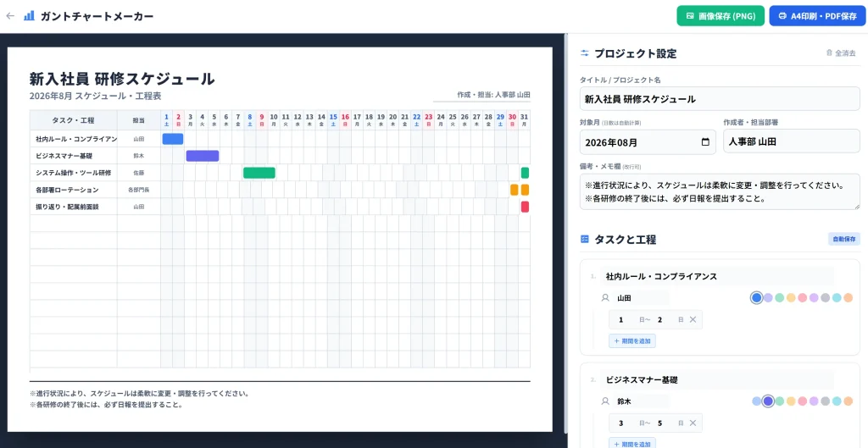Remove the 3日〜5日 period with X
The height and width of the screenshot is (448, 868).
pos(693,423)
